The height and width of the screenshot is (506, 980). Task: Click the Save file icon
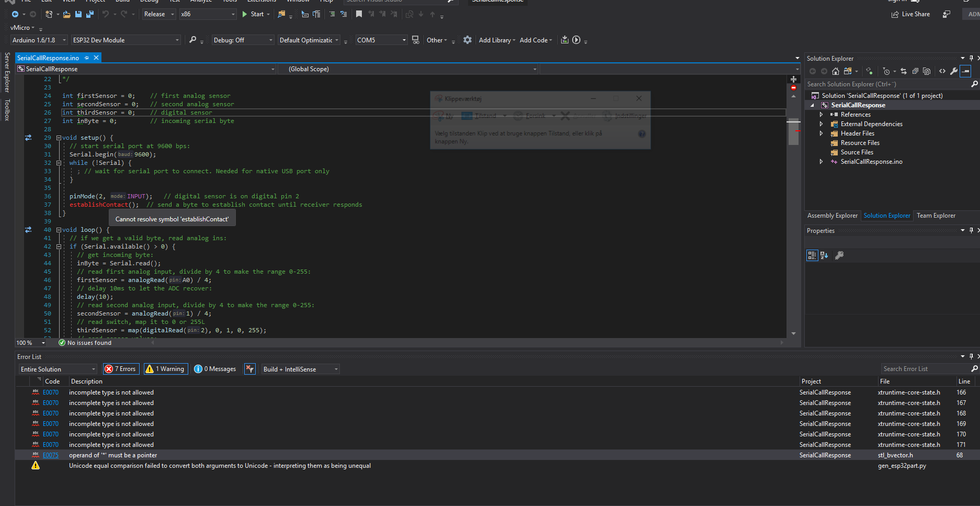78,14
